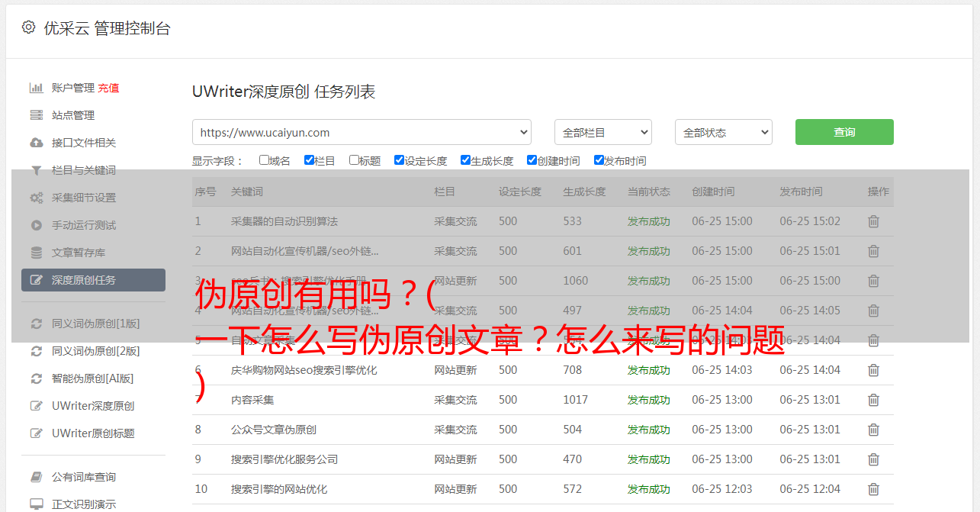Click the book icon for 公有词库查询
This screenshot has height=512, width=980.
[x=37, y=477]
